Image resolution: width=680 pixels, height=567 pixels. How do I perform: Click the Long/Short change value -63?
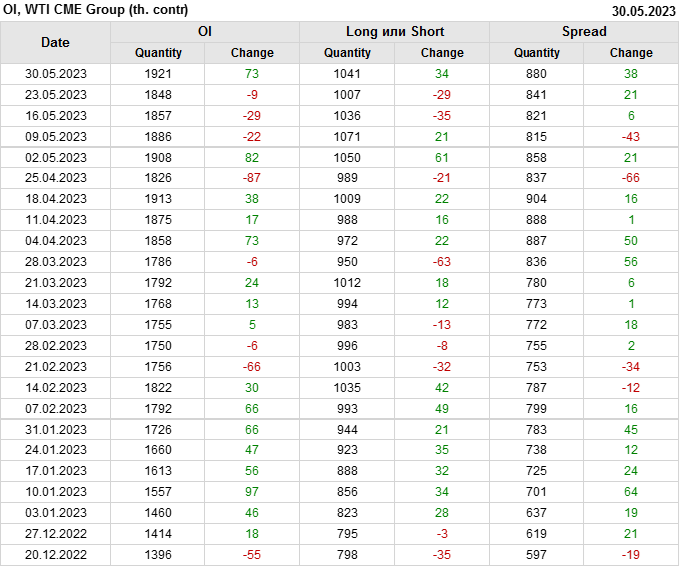click(x=442, y=262)
